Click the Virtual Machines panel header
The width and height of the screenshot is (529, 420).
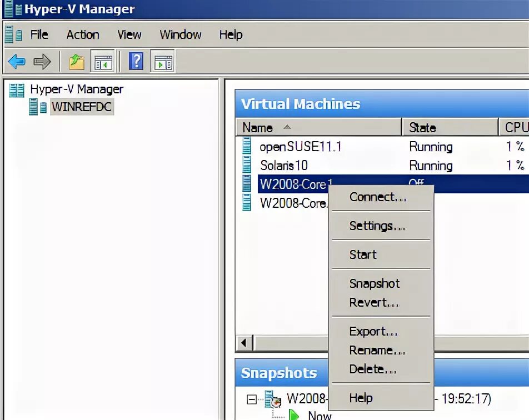pyautogui.click(x=382, y=103)
